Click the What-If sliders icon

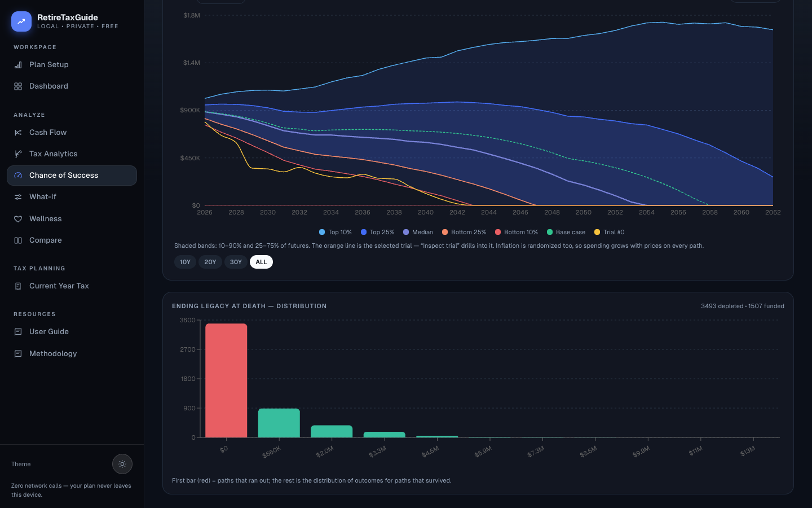[x=18, y=197]
